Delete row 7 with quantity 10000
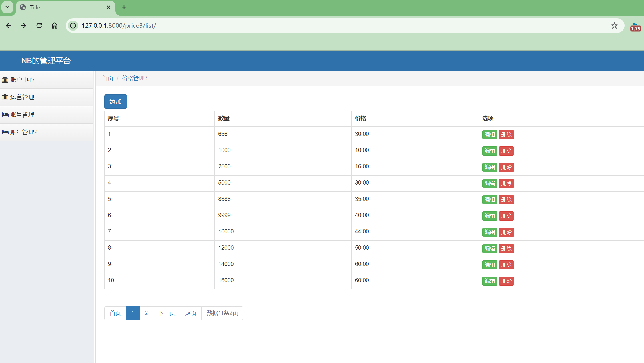 pos(506,232)
